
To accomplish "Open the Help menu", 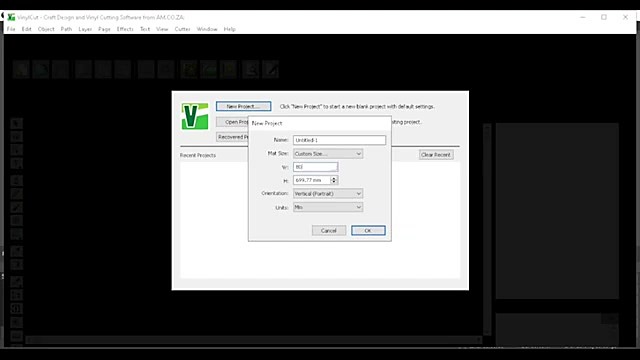I will (229, 29).
